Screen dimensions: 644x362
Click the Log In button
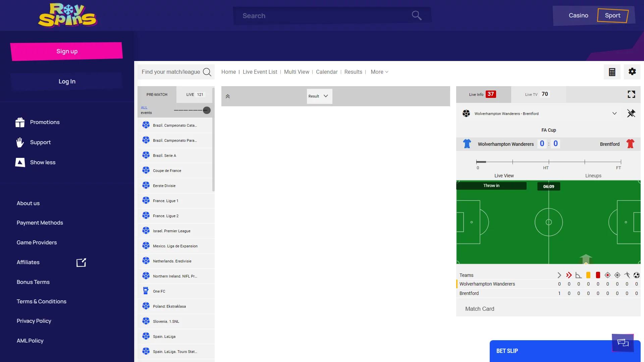click(67, 81)
